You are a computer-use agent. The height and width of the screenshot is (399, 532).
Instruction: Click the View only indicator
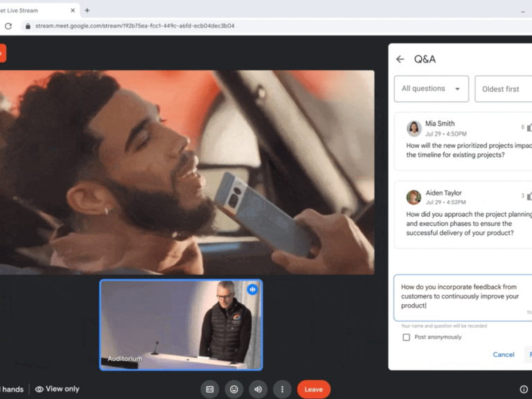pyautogui.click(x=57, y=389)
